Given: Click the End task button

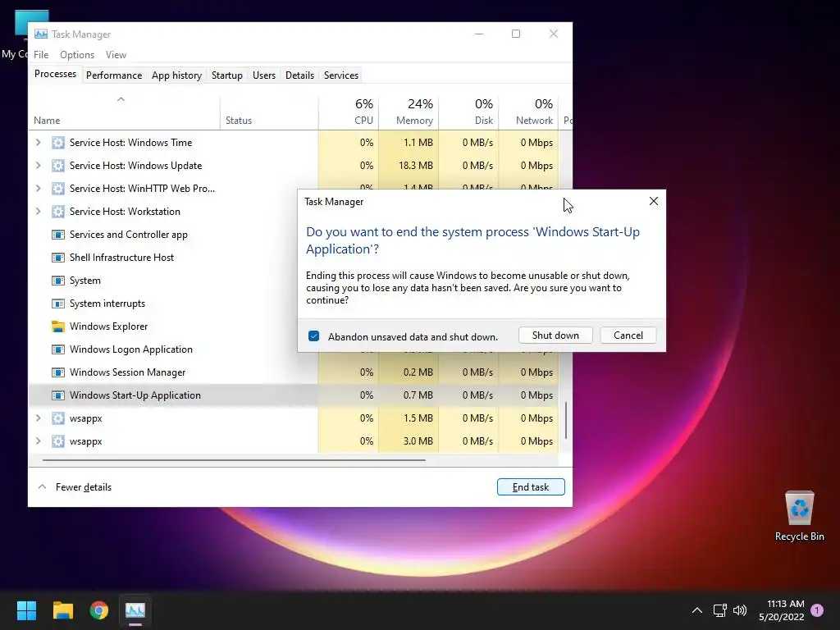Looking at the screenshot, I should (531, 487).
